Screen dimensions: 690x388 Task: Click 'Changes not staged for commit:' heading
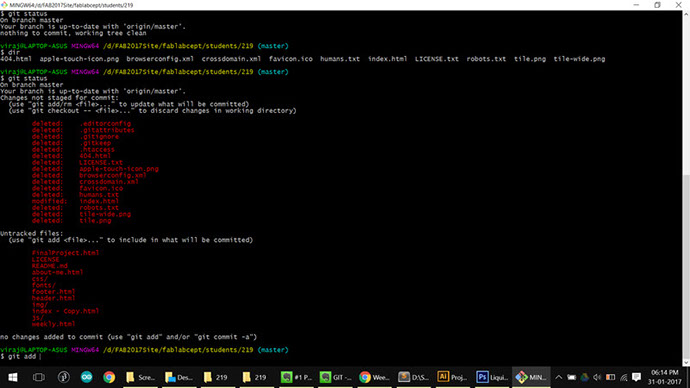[59, 98]
